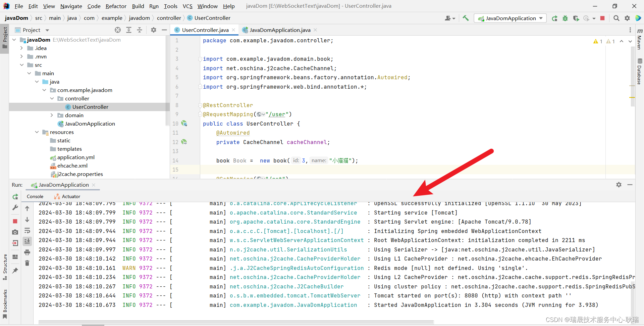Expand the .mvn folder
Image resolution: width=644 pixels, height=326 pixels.
(21, 57)
